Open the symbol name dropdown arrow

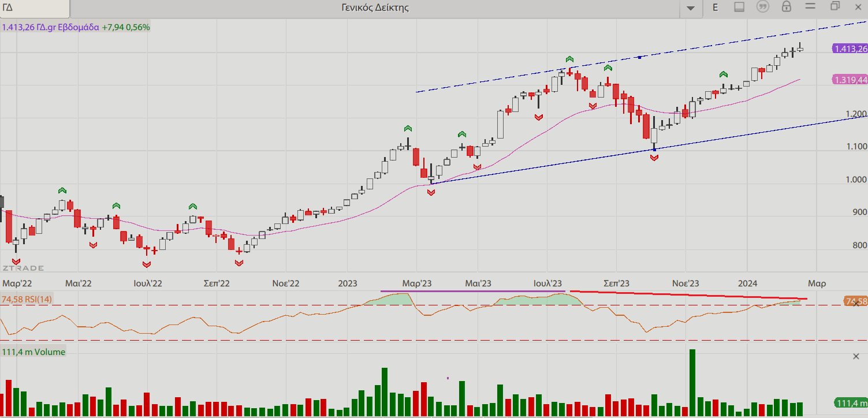(691, 8)
